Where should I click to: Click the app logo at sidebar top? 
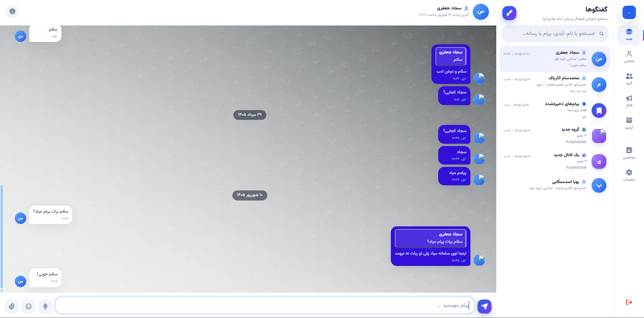point(629,12)
